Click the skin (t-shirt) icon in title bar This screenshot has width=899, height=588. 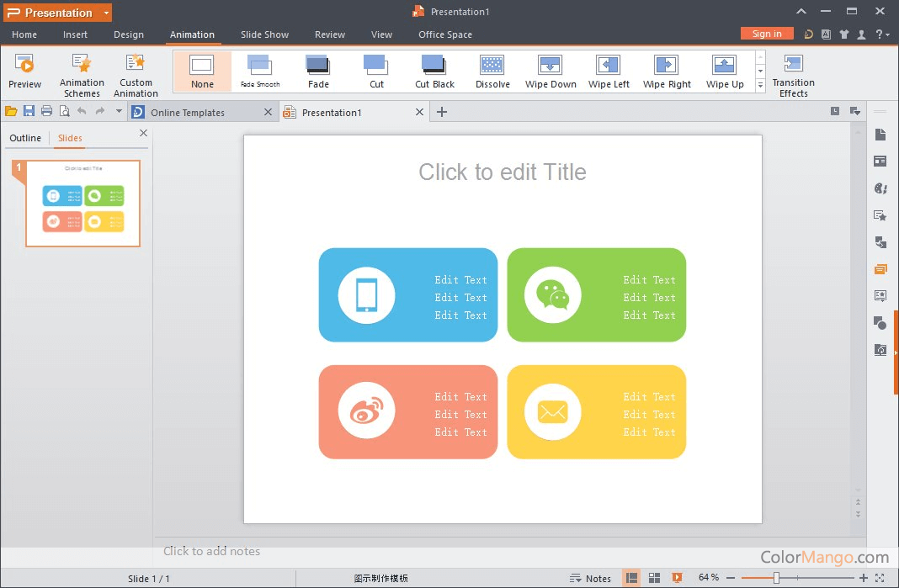(x=843, y=34)
